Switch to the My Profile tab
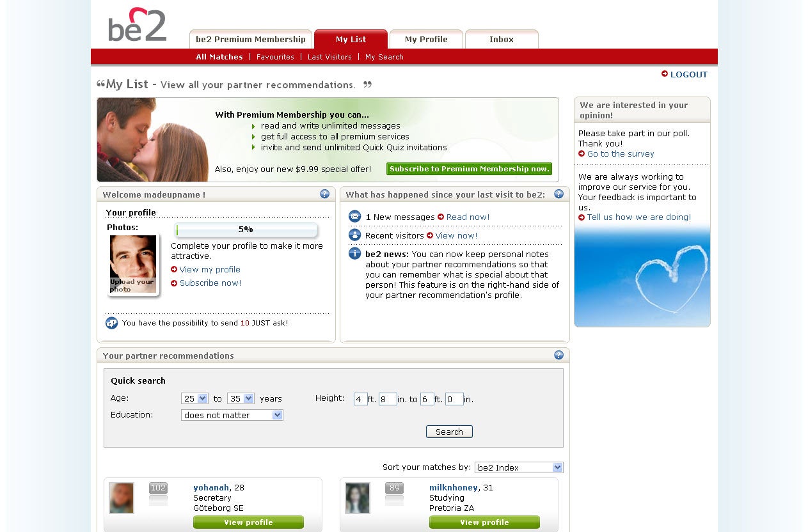The image size is (808, 532). (x=426, y=39)
